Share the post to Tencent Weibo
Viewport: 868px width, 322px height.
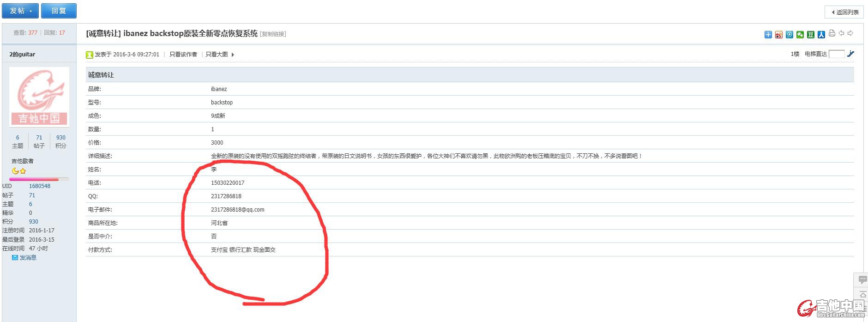[x=789, y=35]
